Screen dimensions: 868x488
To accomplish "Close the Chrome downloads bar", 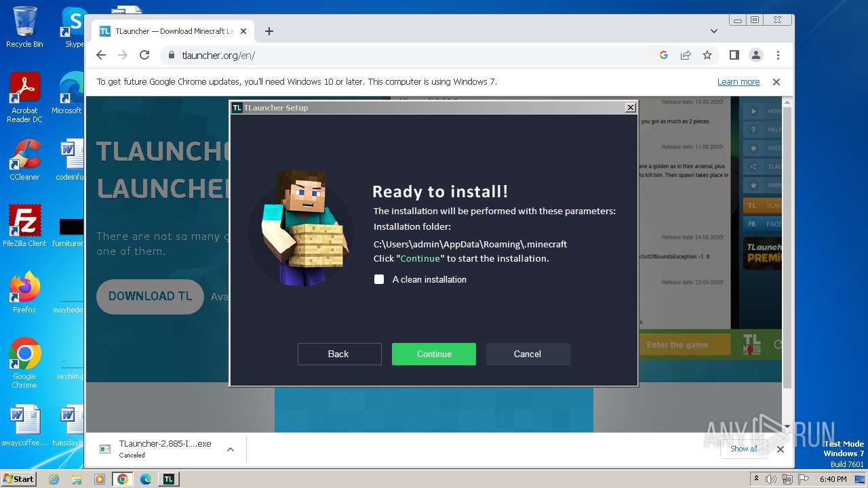I will (x=781, y=449).
